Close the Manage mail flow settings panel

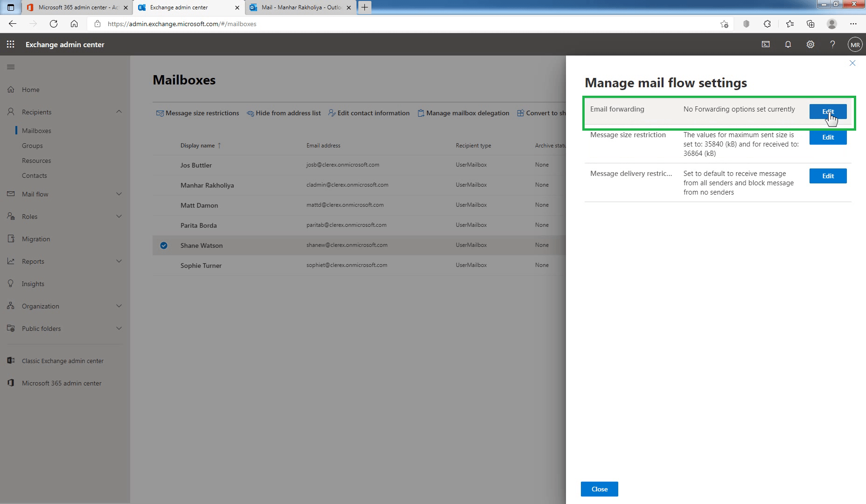tap(852, 63)
